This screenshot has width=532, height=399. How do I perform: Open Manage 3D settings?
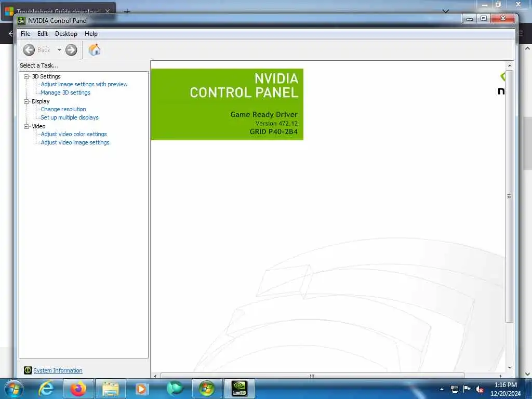65,92
